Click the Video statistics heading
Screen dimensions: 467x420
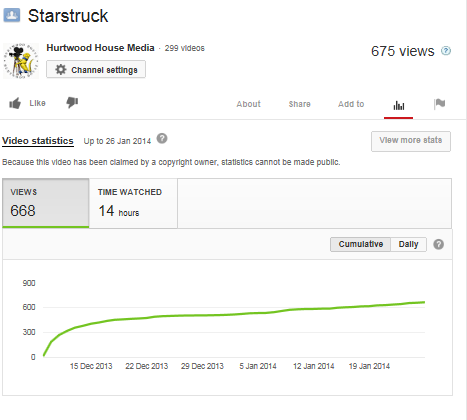(x=38, y=141)
